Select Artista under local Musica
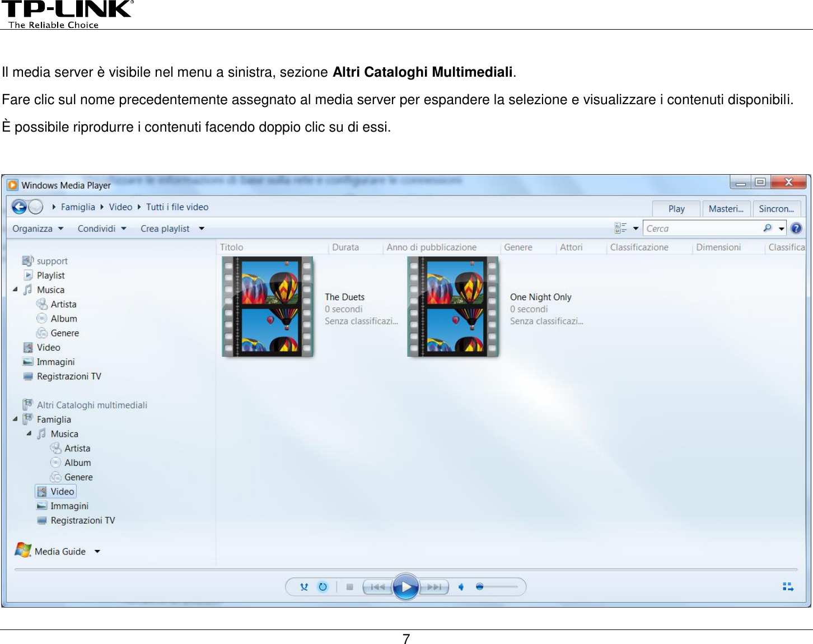The height and width of the screenshot is (644, 813). [57, 304]
